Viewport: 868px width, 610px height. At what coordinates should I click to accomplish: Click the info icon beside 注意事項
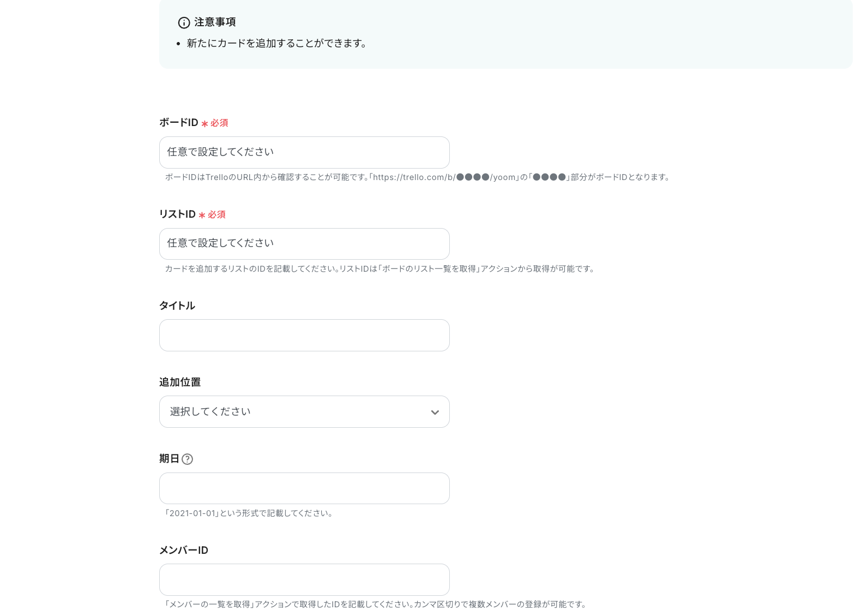pos(184,22)
